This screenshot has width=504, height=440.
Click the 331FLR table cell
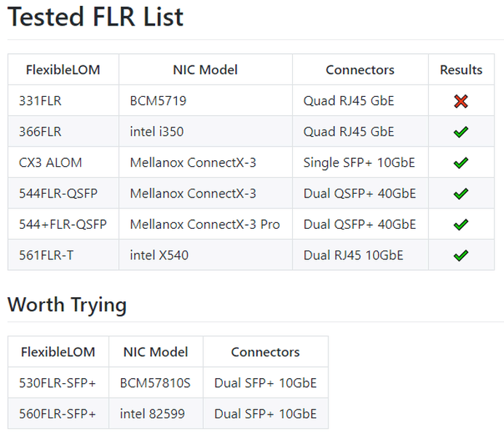(40, 101)
